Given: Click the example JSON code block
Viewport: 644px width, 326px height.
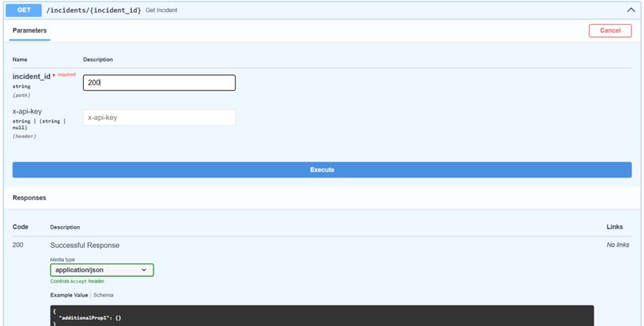Looking at the screenshot, I should [x=322, y=316].
